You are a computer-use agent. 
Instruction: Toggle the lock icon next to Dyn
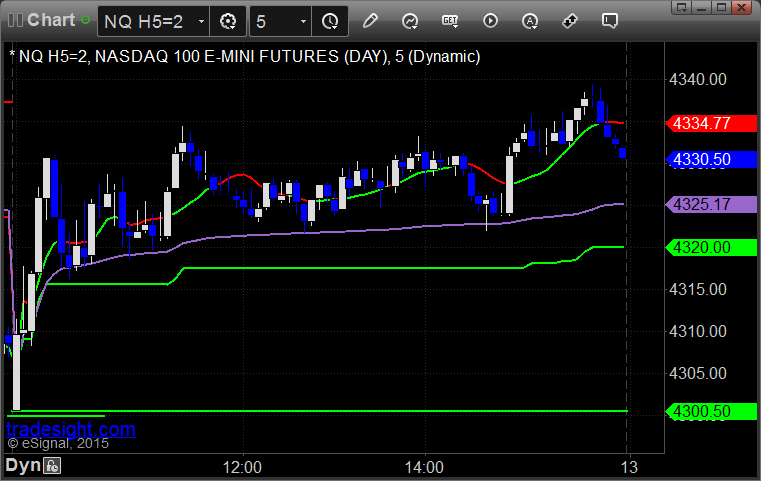point(52,466)
